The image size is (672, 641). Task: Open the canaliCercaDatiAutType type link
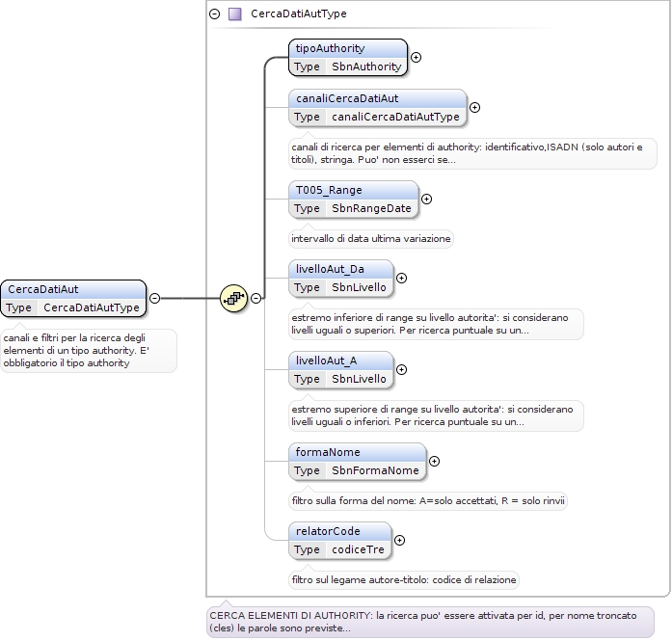[395, 117]
